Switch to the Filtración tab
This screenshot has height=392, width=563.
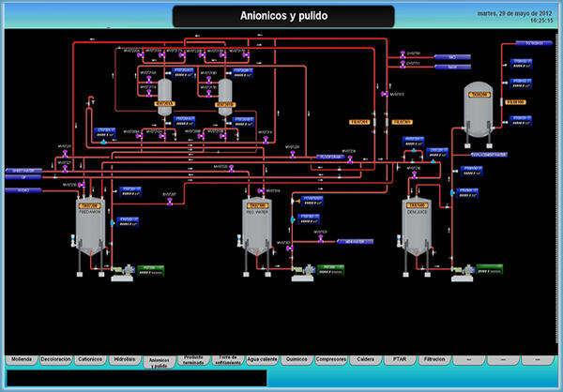434,360
